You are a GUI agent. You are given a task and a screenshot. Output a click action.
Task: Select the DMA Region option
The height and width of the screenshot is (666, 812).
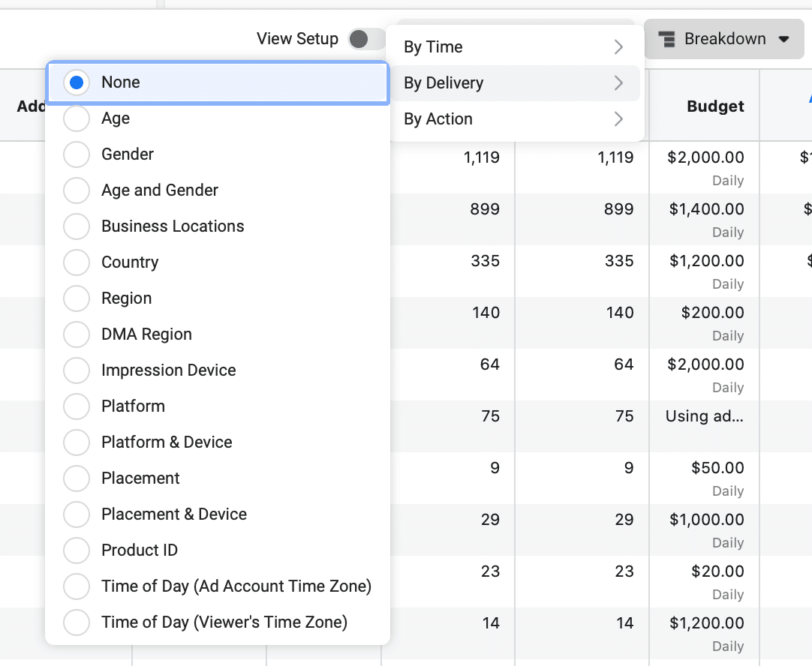coord(77,334)
